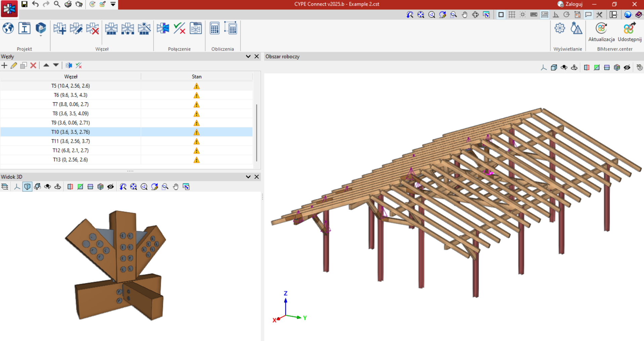Select node T10 (3.6, 3.5, 2.76) row
644x341 pixels.
pos(71,132)
